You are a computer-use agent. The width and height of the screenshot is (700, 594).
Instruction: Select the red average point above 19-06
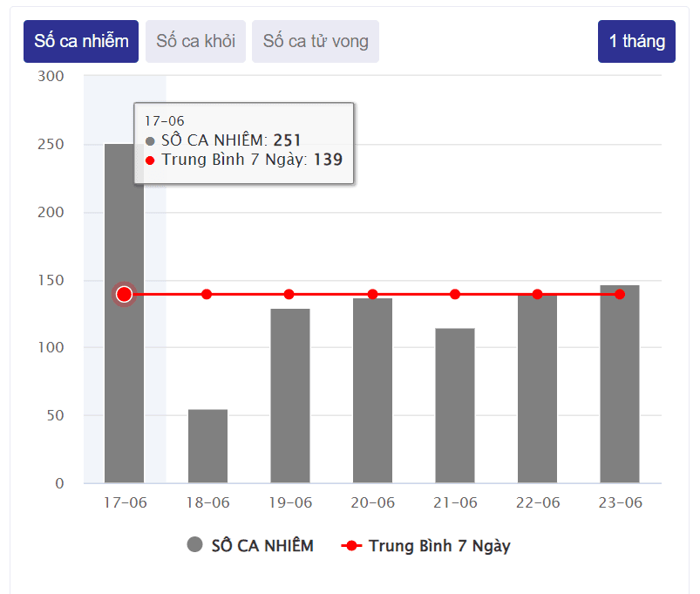[289, 294]
